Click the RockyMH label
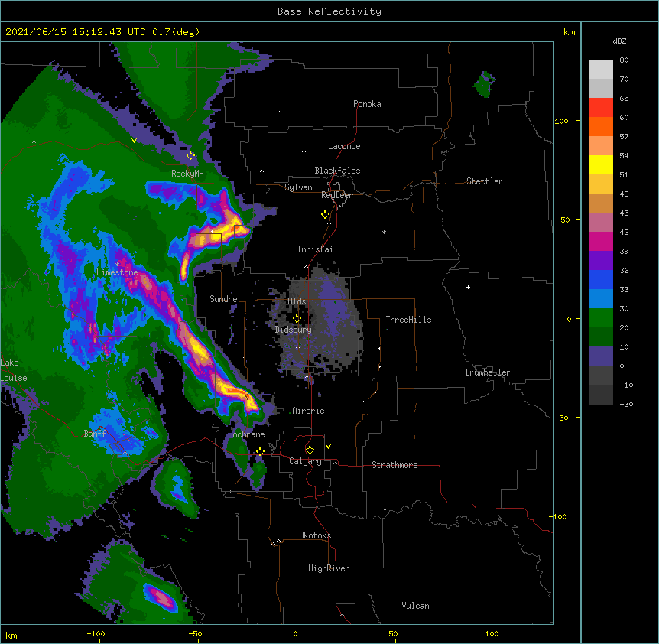659x644 pixels. (x=187, y=174)
